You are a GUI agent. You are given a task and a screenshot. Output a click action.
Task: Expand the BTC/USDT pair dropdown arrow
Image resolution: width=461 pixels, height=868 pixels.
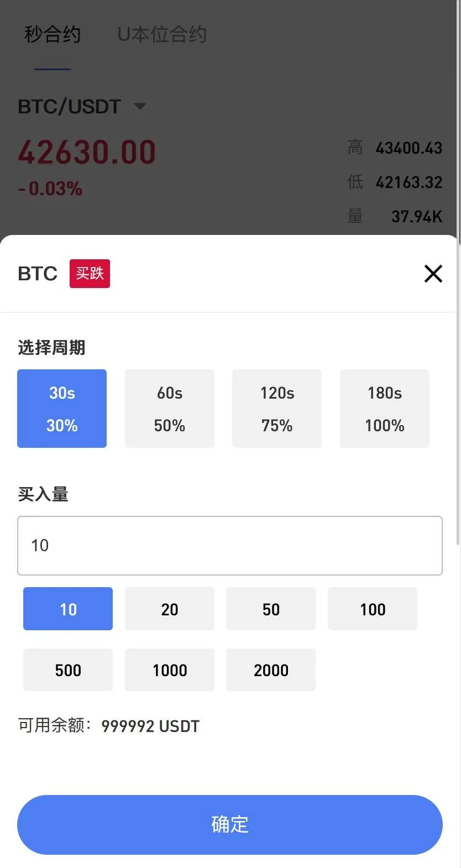pyautogui.click(x=140, y=106)
